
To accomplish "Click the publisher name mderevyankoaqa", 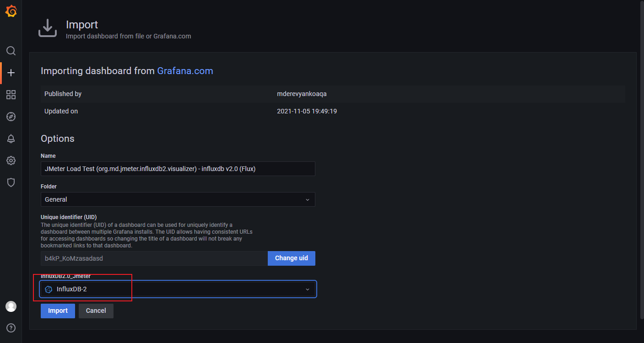I will point(302,94).
